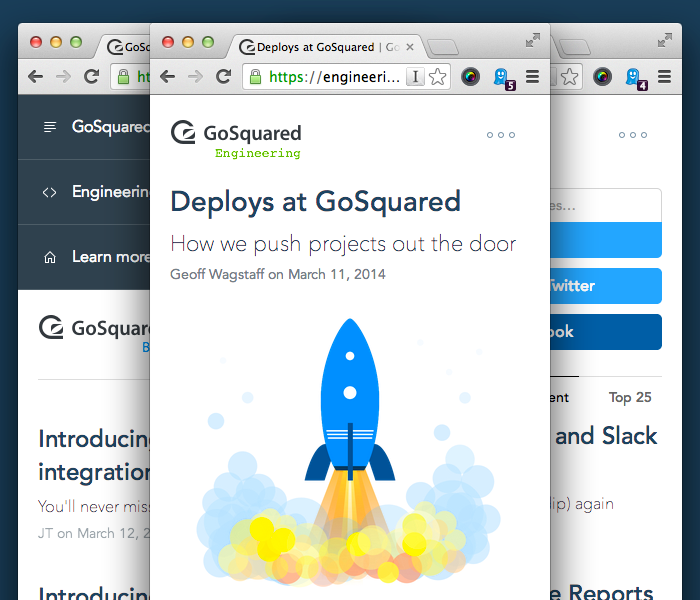Reload page in left rear browser window
Screen dimensions: 700x600
(91, 77)
